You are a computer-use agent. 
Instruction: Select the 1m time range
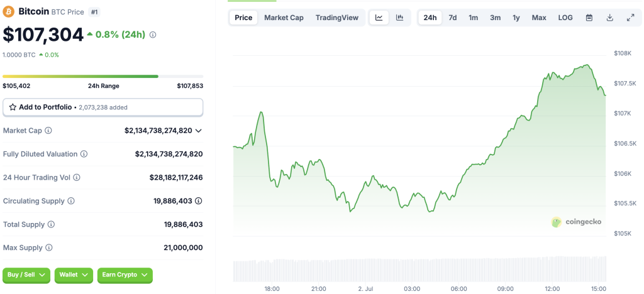click(x=474, y=18)
